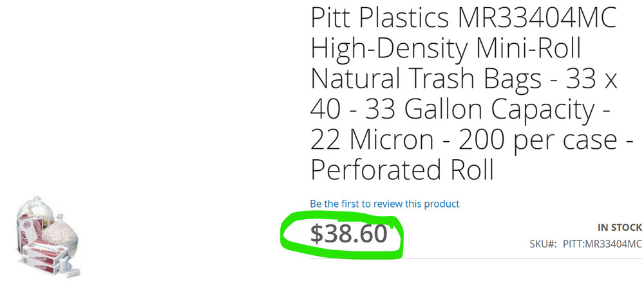Click 'High-Density Mini-Roll' in product title
644x283 pixels.
(x=446, y=48)
